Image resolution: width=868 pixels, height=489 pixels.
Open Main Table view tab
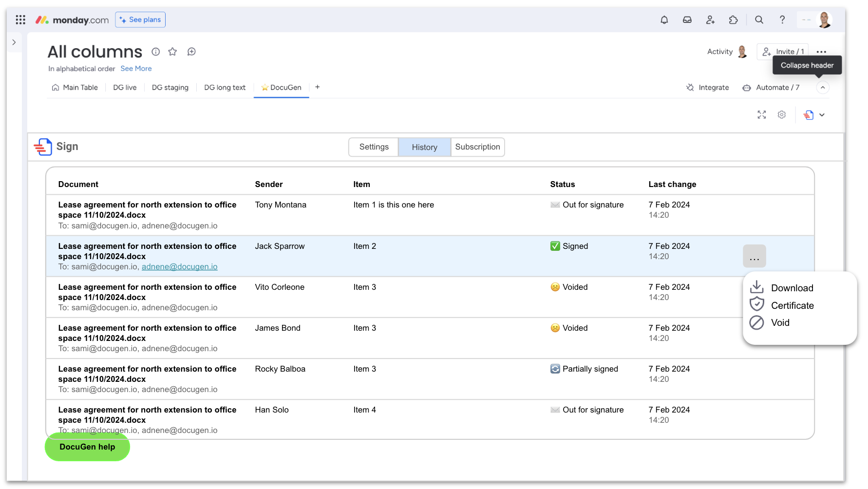click(75, 88)
